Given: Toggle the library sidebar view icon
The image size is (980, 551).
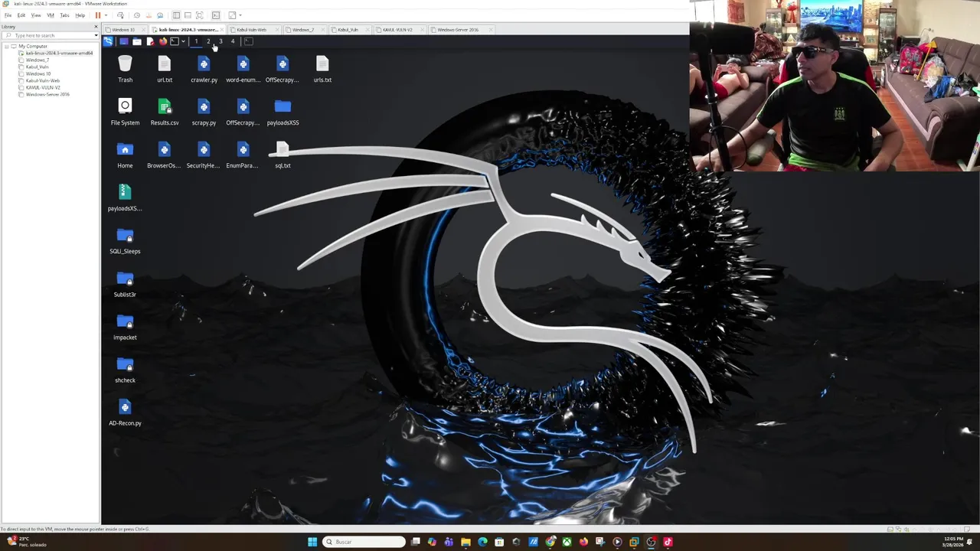Looking at the screenshot, I should coord(176,15).
